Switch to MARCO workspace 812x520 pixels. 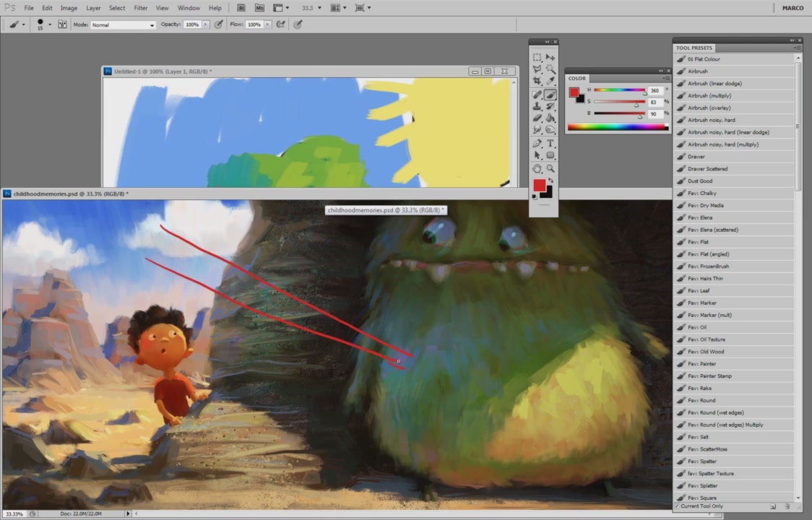point(792,8)
